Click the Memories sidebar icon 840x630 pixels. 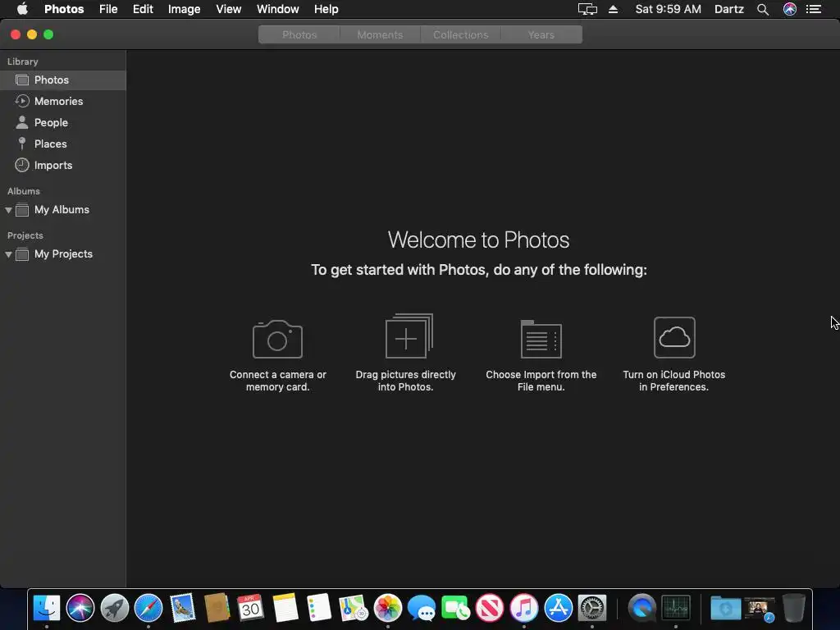pos(22,101)
